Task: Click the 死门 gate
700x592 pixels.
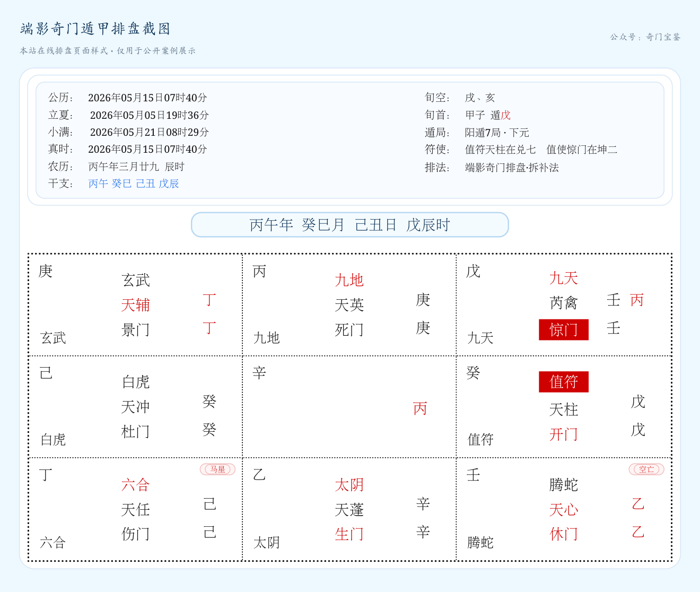Action: point(349,330)
